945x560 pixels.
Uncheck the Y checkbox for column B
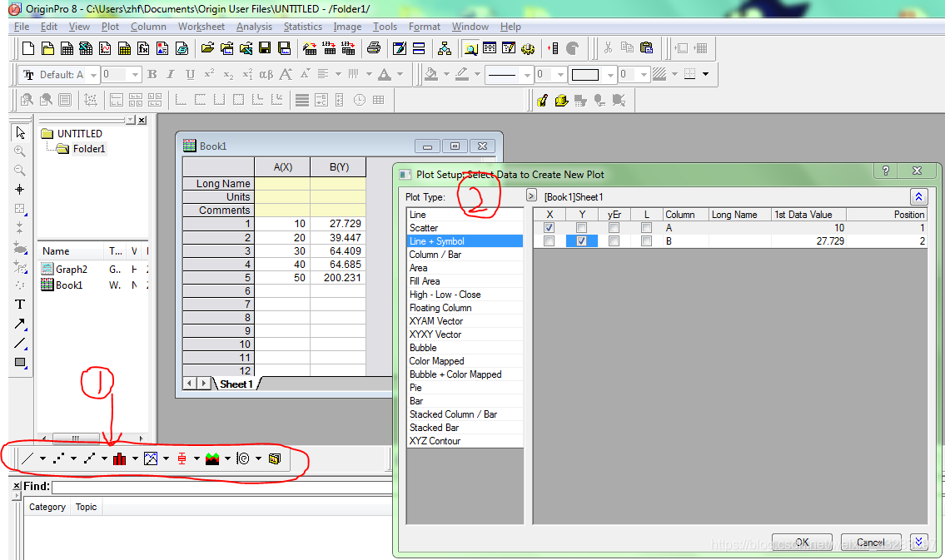coord(582,240)
